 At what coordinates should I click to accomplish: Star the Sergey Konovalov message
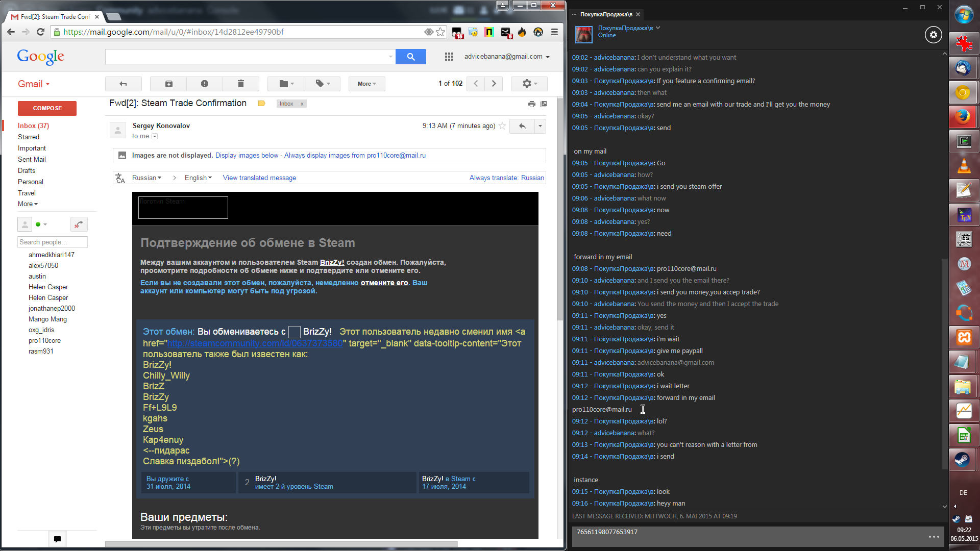click(502, 126)
